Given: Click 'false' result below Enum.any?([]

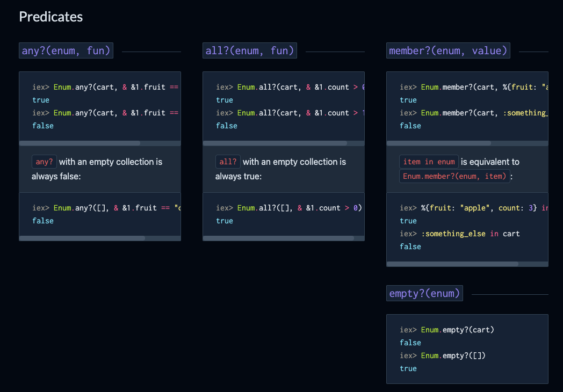Looking at the screenshot, I should click(x=43, y=221).
